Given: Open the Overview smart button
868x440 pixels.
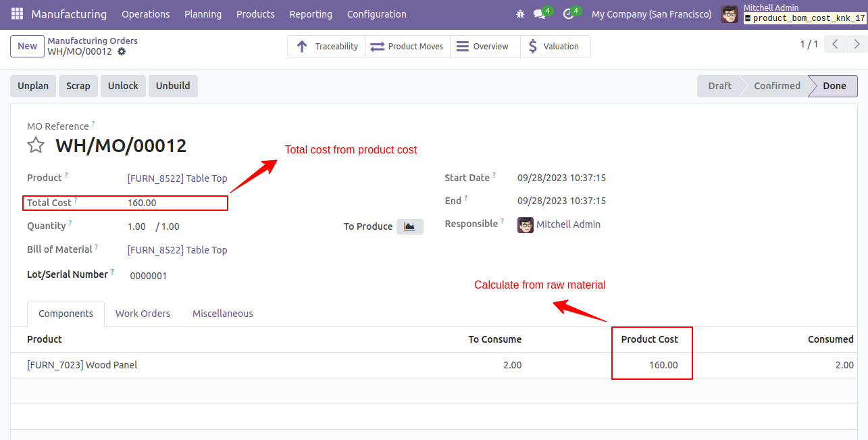Looking at the screenshot, I should pyautogui.click(x=484, y=47).
